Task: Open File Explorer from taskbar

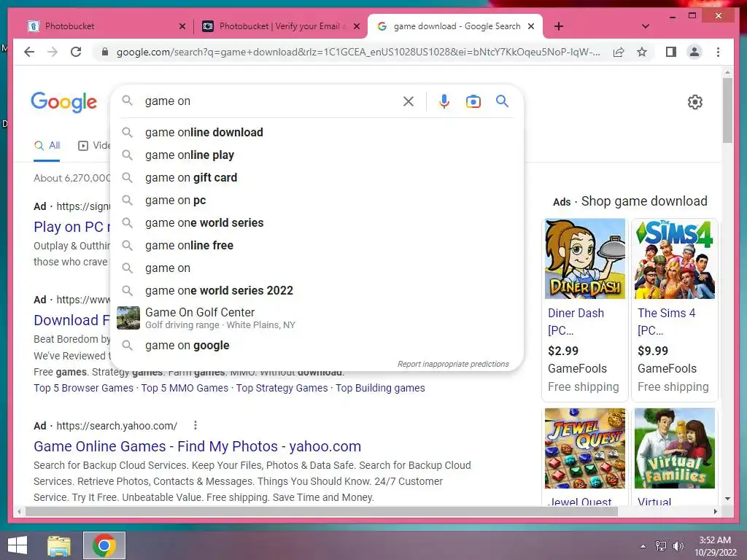Action: 59,545
